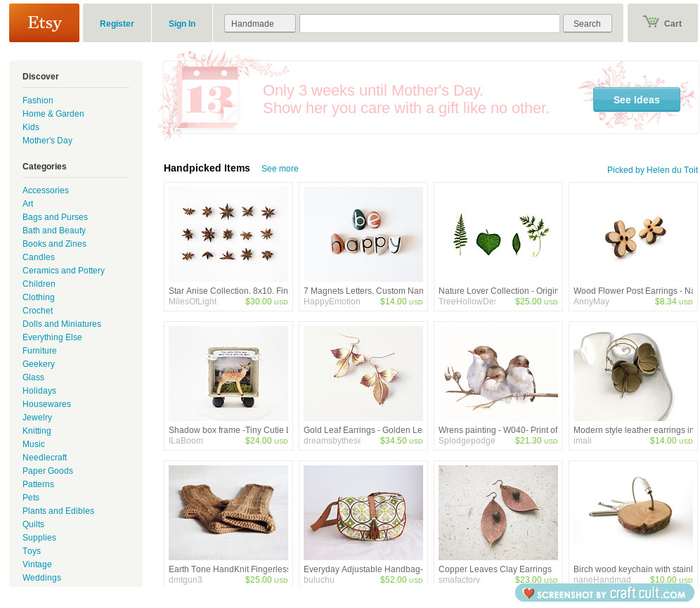700x608 pixels.
Task: Click the See Ideas button
Action: (636, 100)
